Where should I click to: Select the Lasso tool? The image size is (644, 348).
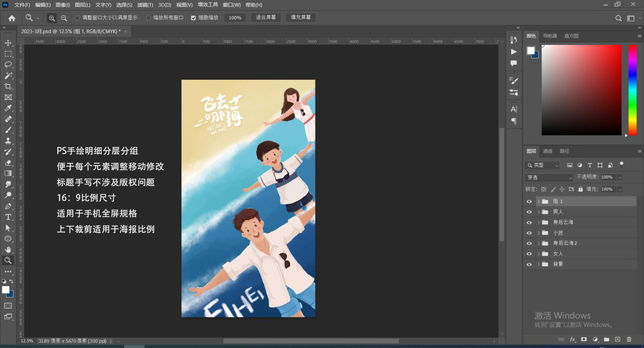coord(8,64)
